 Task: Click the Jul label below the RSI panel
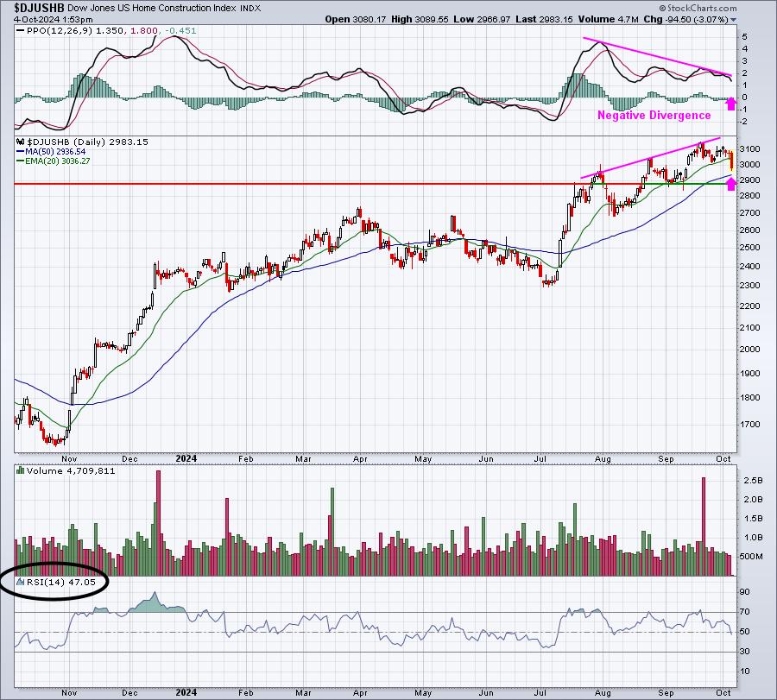[x=540, y=692]
